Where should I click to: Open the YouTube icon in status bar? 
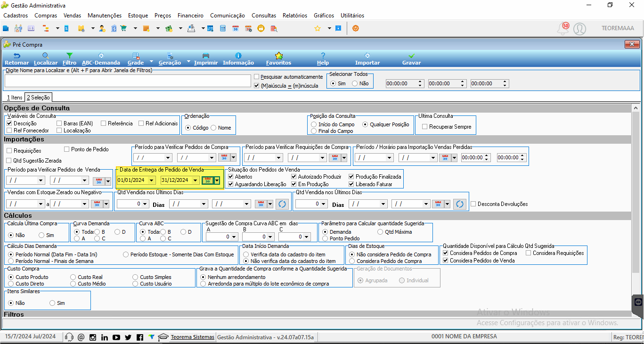pyautogui.click(x=116, y=337)
